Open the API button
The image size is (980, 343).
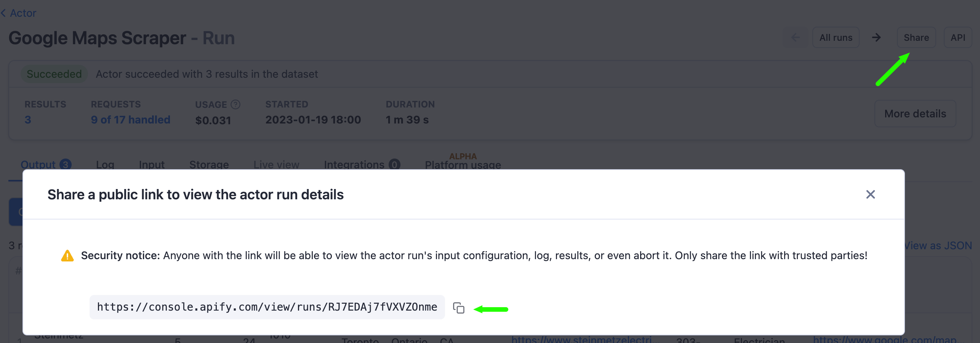click(x=958, y=37)
